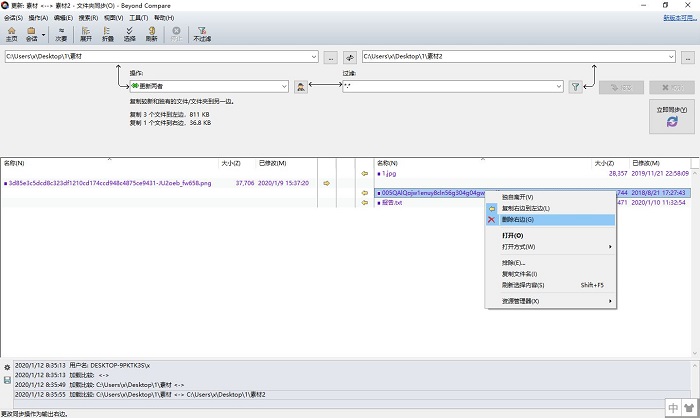Click the swap sides icon between path fields
The height and width of the screenshot is (418, 700).
(x=349, y=58)
